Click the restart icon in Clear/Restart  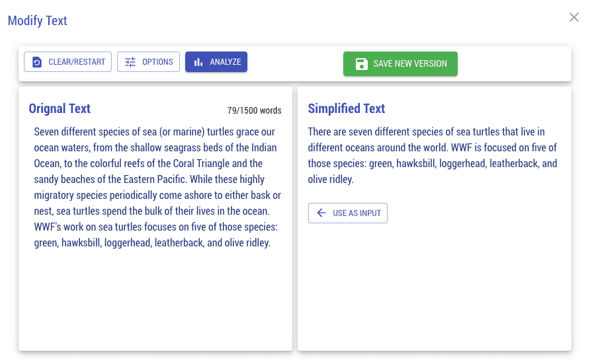[37, 62]
